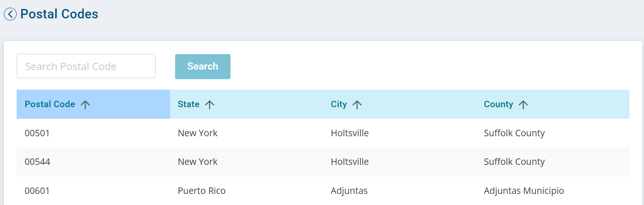644x205 pixels.
Task: Select postal code 00501 cell
Action: tap(37, 133)
